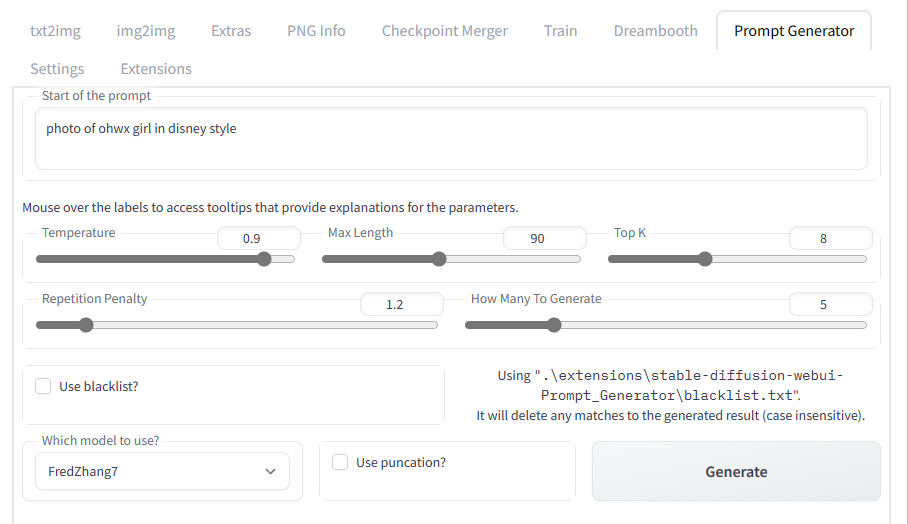Open the img2img tab
The image size is (908, 524).
[x=146, y=31]
